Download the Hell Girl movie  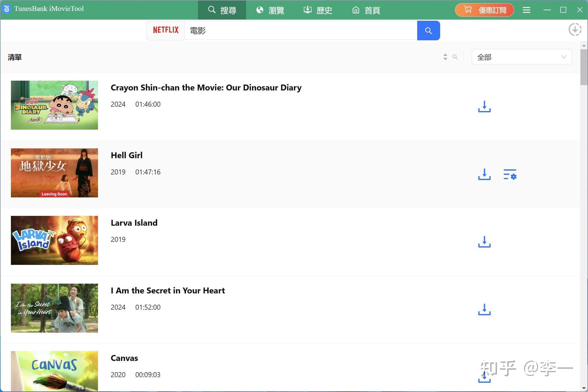point(484,174)
